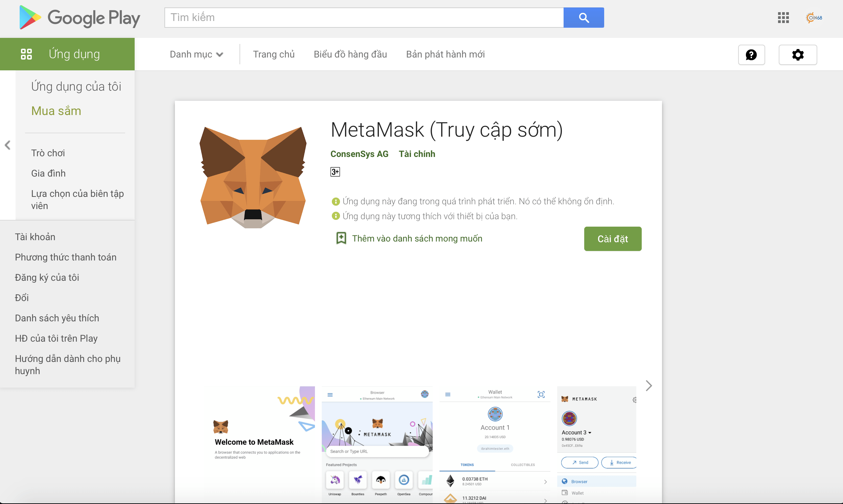This screenshot has width=843, height=504.
Task: Open the help question-mark icon
Action: pos(752,54)
